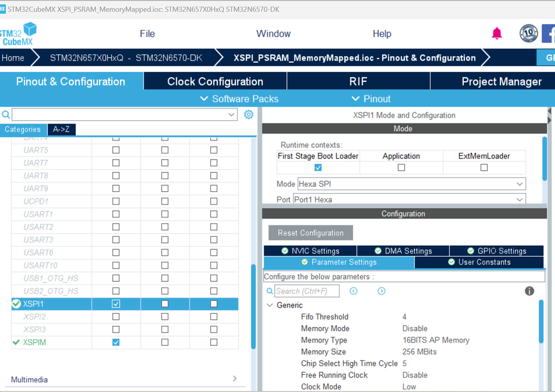Viewport: 555px width, 392px height.
Task: Click Chip Select High Time Cycle value 5
Action: pyautogui.click(x=404, y=363)
